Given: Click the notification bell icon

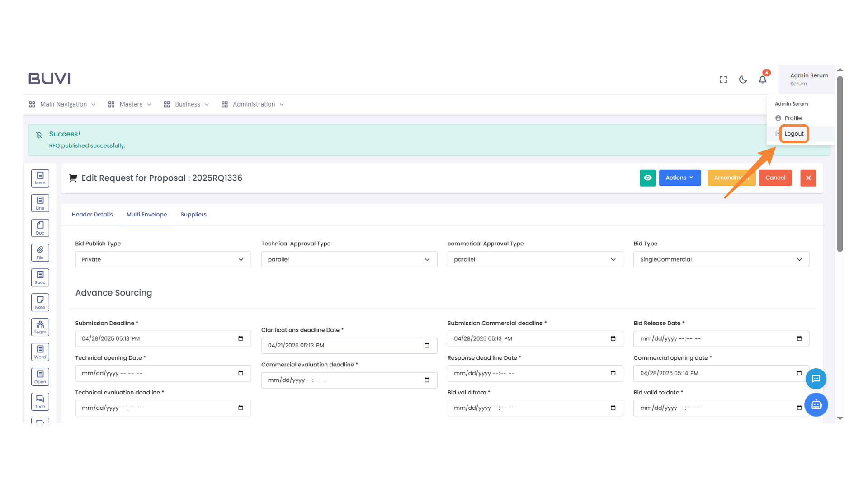Looking at the screenshot, I should point(762,80).
